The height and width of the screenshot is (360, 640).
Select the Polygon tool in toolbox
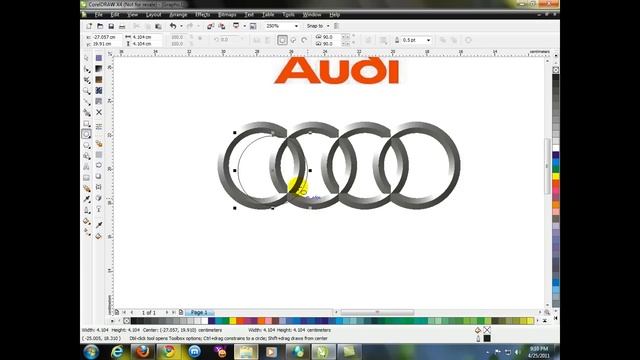coord(87,145)
